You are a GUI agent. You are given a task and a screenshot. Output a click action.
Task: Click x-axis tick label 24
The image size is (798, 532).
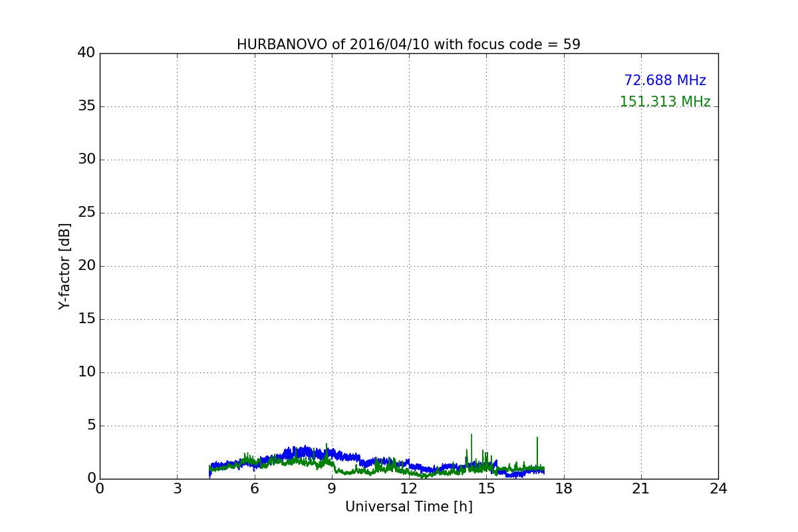click(x=718, y=489)
